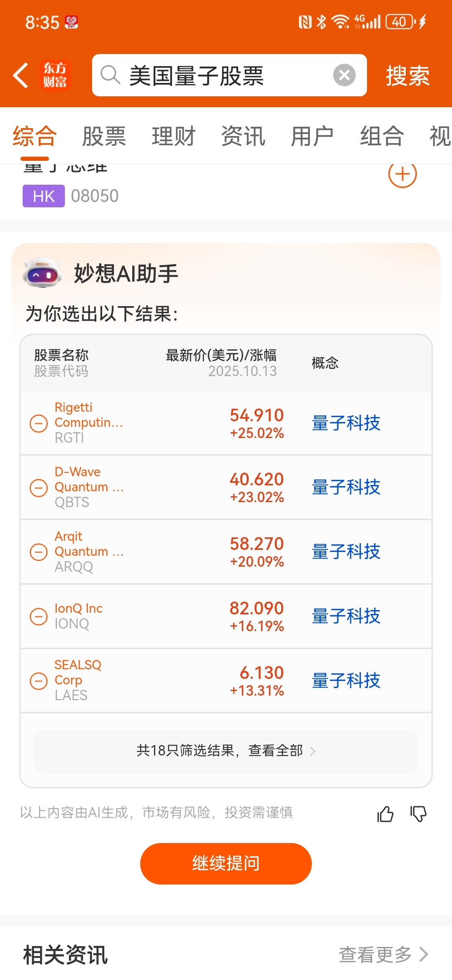Tap the back arrow icon
Screen dimensions: 452x980
[x=21, y=75]
